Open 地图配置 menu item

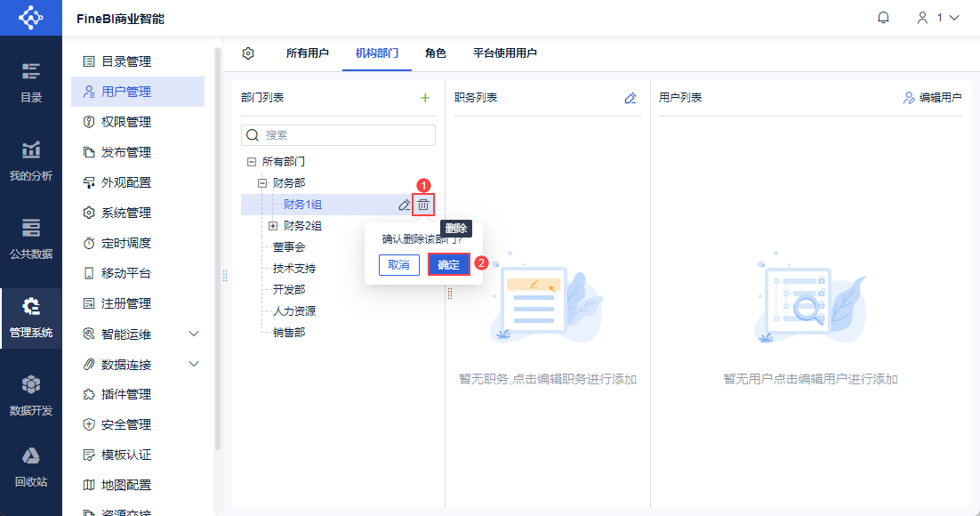tap(138, 485)
